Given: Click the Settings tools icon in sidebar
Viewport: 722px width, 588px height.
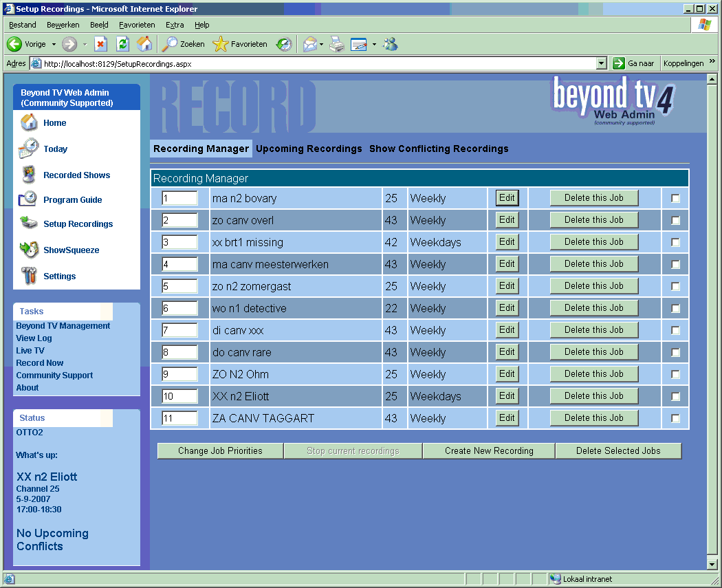Looking at the screenshot, I should point(29,275).
